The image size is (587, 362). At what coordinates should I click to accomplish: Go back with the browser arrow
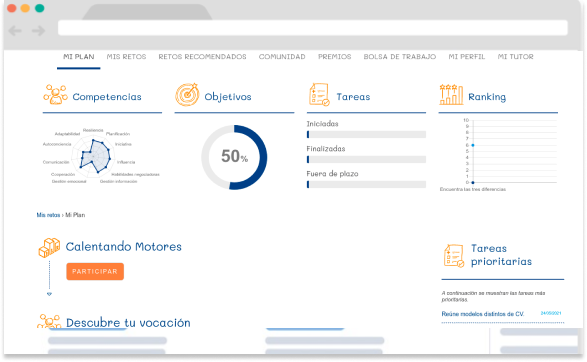(15, 31)
